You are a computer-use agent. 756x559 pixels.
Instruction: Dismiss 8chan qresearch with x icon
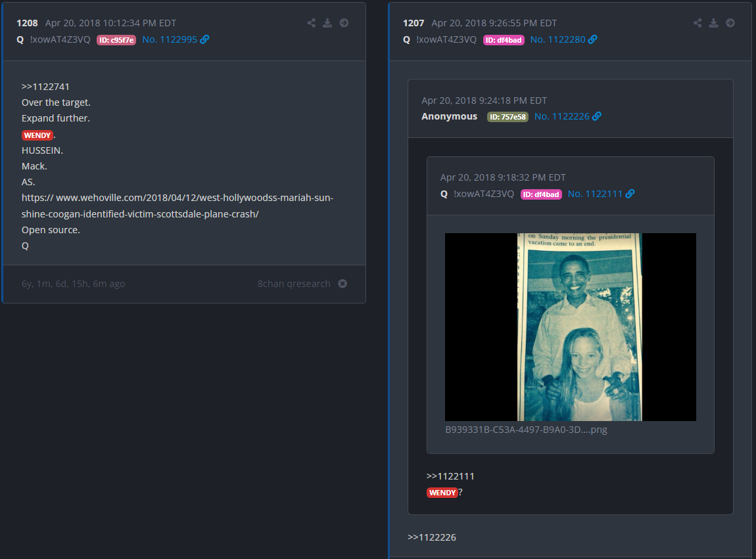tap(343, 284)
